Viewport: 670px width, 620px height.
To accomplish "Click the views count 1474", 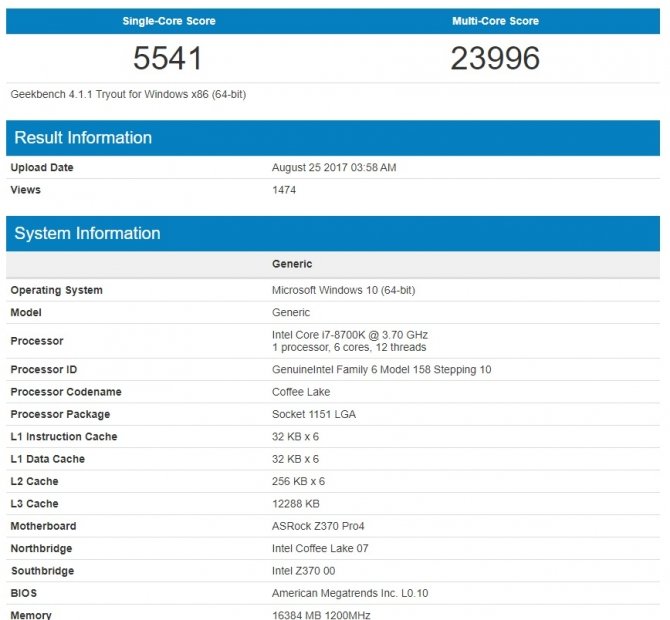I will point(284,190).
